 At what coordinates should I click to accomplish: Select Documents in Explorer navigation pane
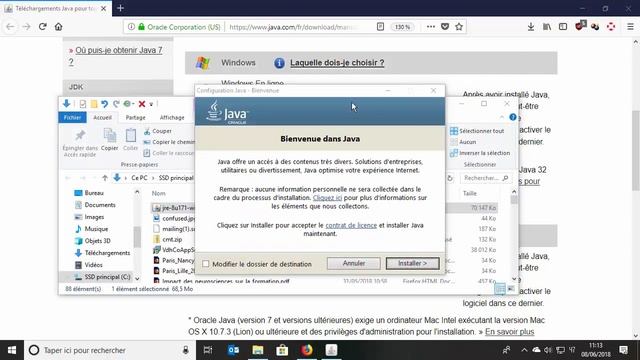pos(95,205)
